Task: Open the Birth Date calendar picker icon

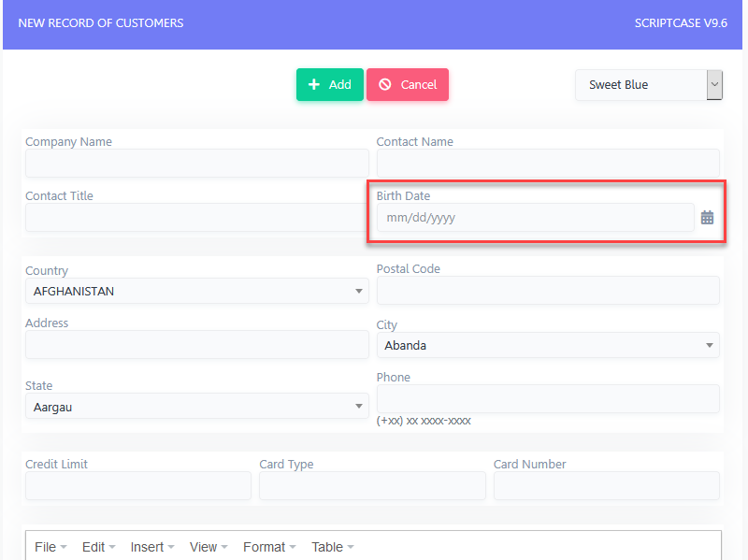Action: [x=707, y=218]
